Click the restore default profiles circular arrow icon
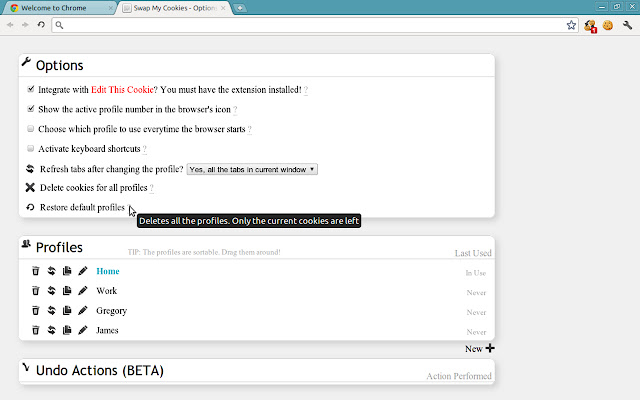 point(30,207)
